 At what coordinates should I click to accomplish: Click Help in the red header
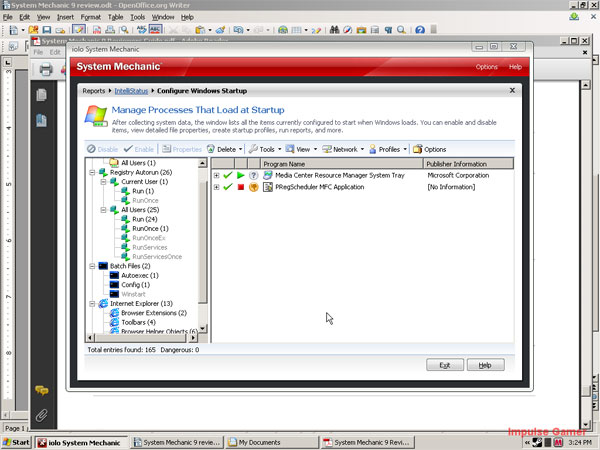click(x=515, y=67)
